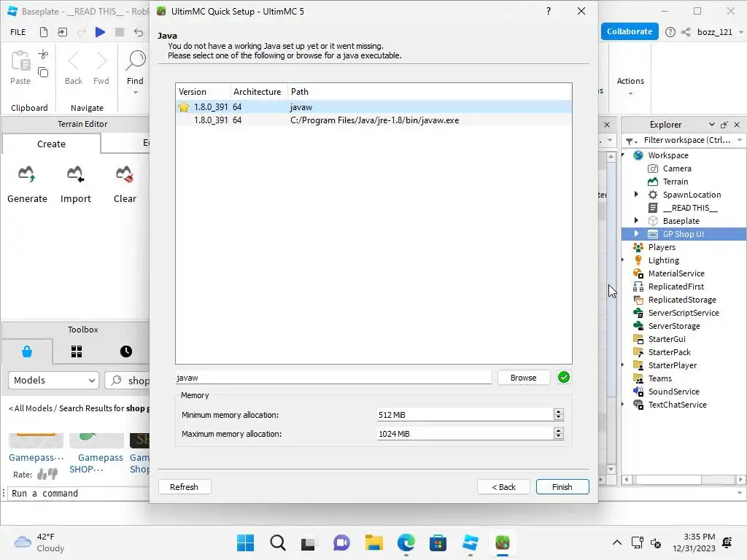Expand the GP Shop UI node
This screenshot has height=560, width=747.
(636, 234)
